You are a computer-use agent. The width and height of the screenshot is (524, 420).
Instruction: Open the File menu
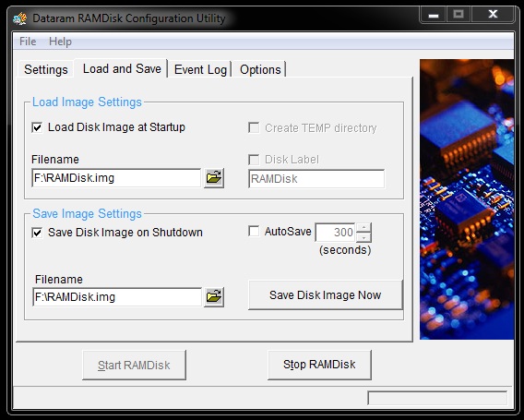point(28,42)
